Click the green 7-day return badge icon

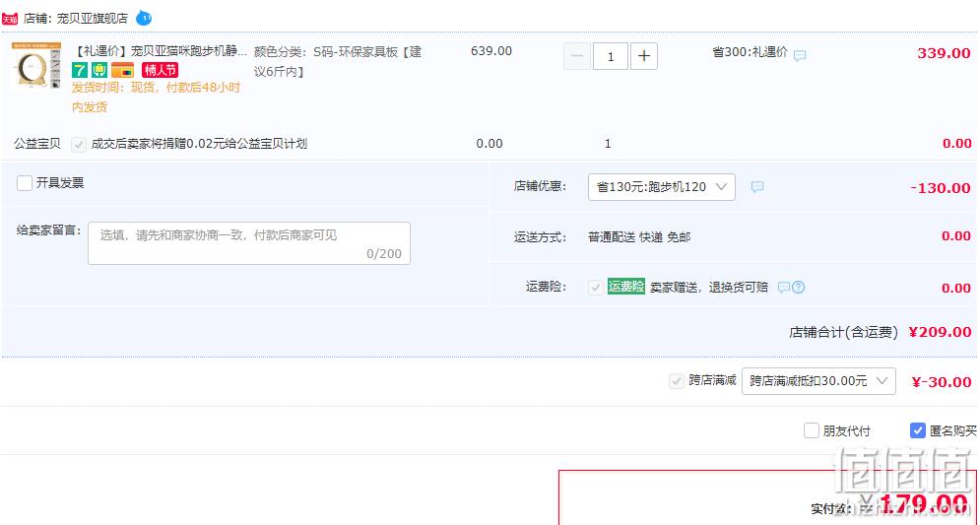click(80, 70)
